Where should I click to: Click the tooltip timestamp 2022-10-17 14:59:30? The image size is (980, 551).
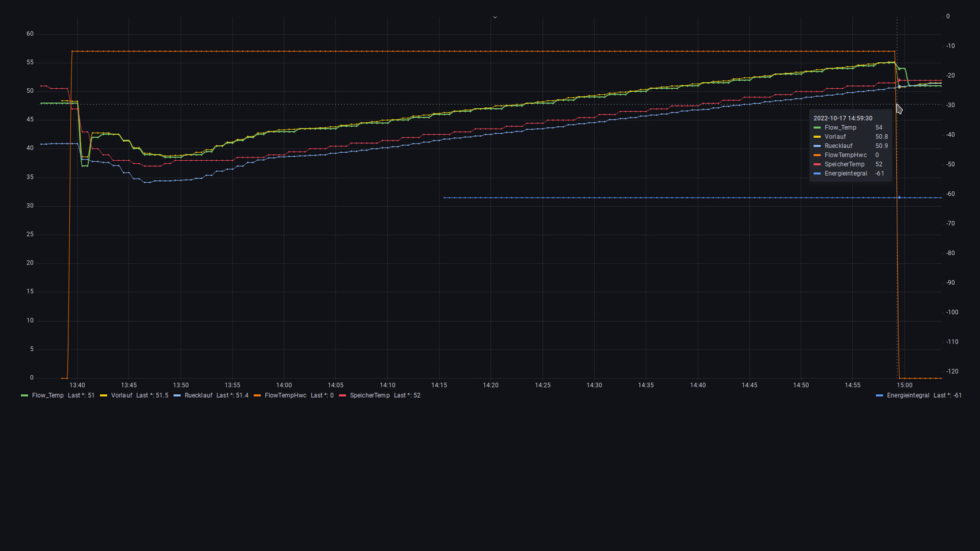843,118
